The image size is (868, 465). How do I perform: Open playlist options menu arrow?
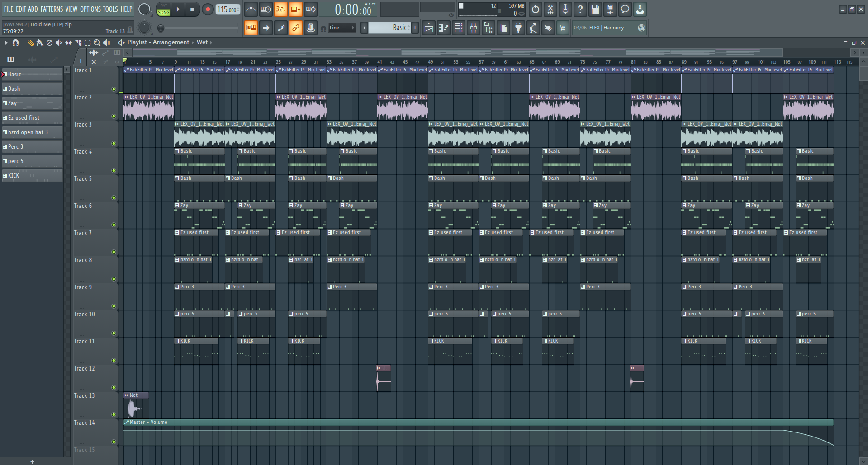tap(6, 42)
